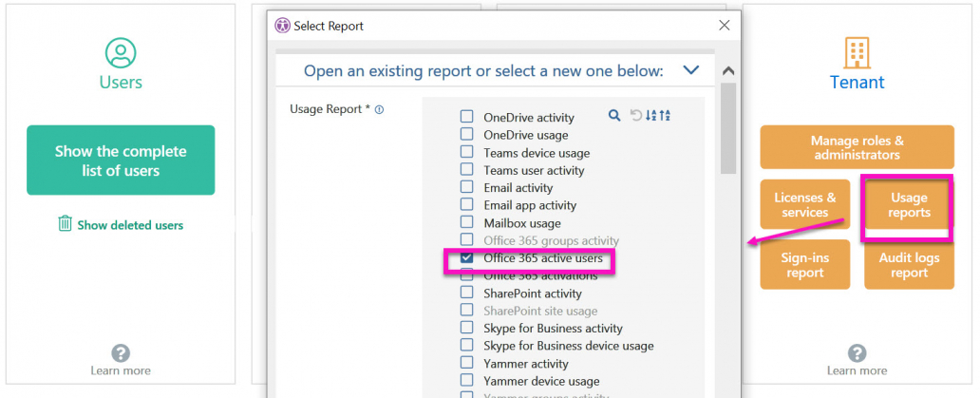Viewport: 980px width, 398px height.
Task: Open Sign-ins report
Action: (805, 265)
